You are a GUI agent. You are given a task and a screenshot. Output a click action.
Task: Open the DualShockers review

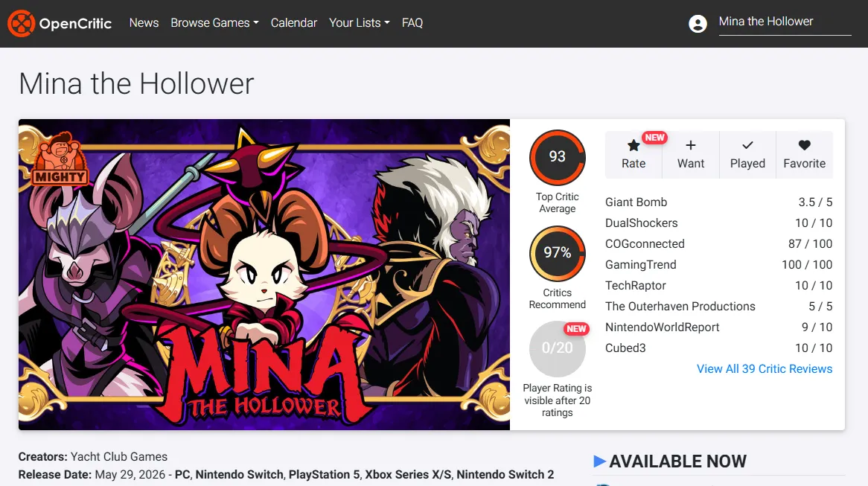click(x=641, y=223)
